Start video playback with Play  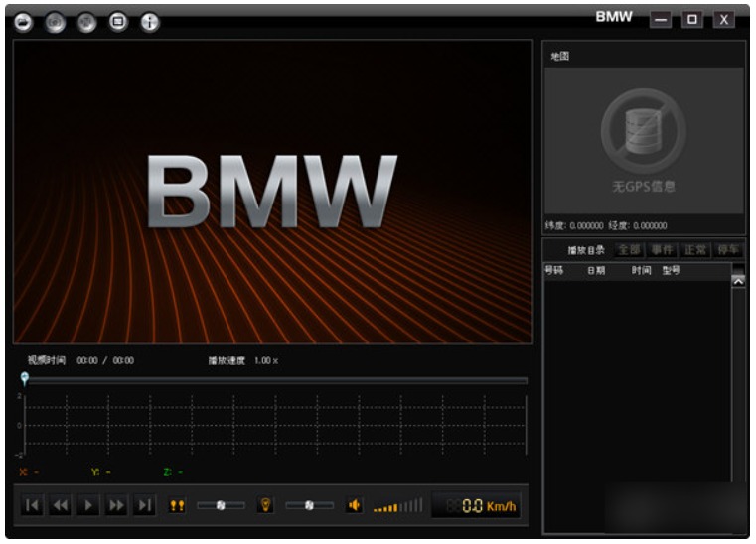88,505
